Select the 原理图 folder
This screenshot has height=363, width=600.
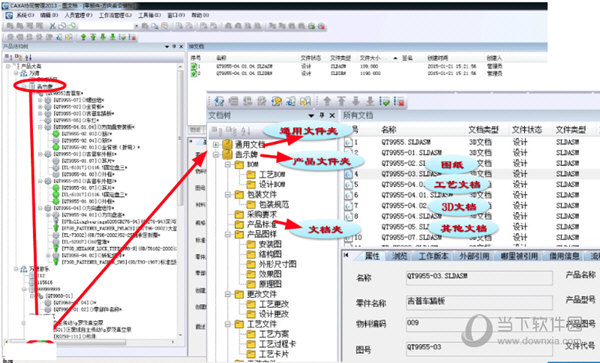[x=264, y=284]
